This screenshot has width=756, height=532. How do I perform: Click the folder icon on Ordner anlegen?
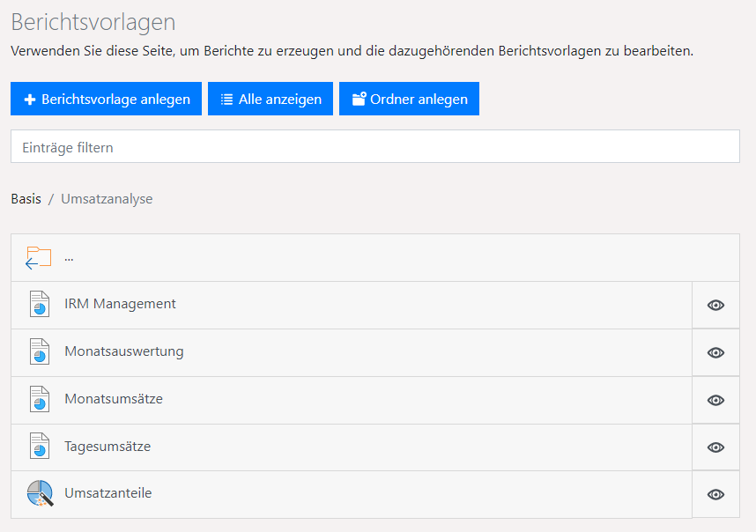click(x=358, y=100)
